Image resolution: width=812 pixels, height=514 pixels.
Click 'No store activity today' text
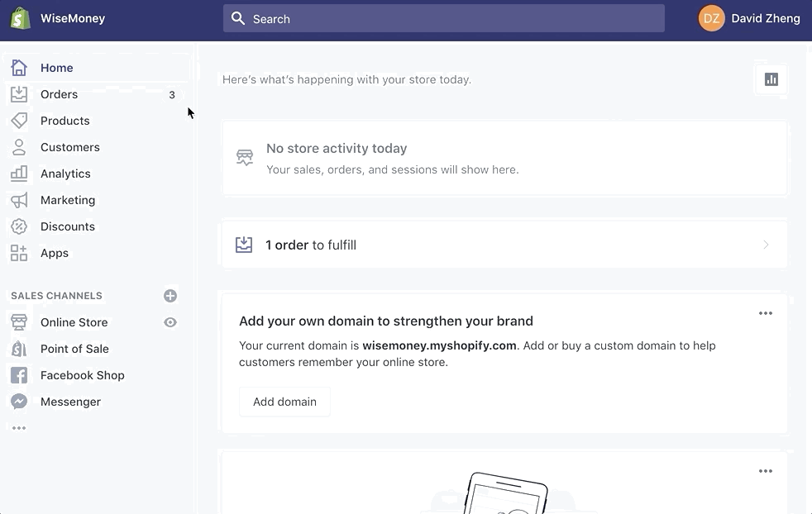337,148
